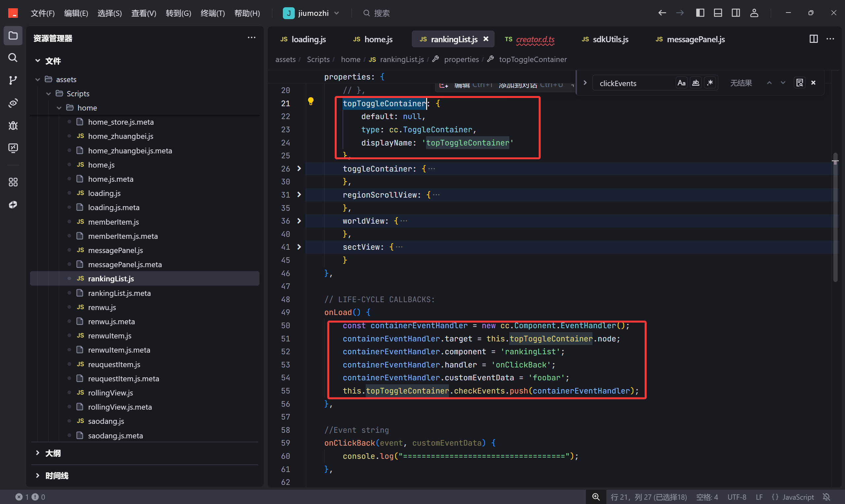
Task: Click the lightbulb quick-fix icon on line 21
Action: [311, 101]
